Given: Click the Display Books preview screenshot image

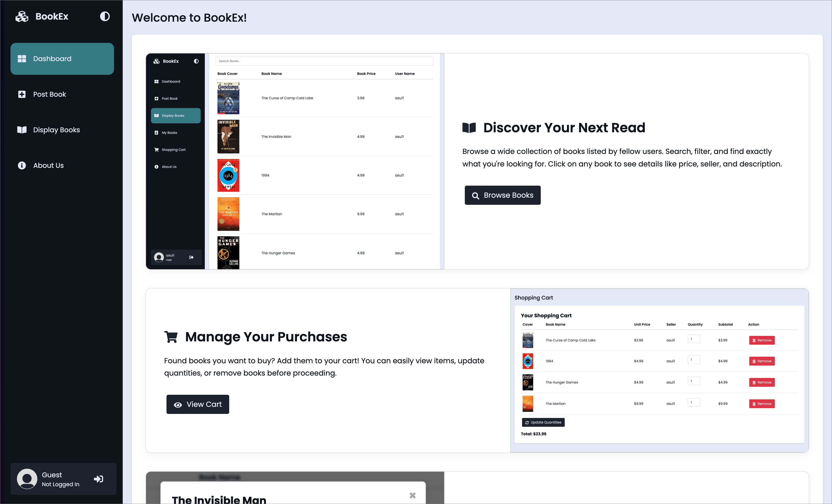Looking at the screenshot, I should pos(295,161).
